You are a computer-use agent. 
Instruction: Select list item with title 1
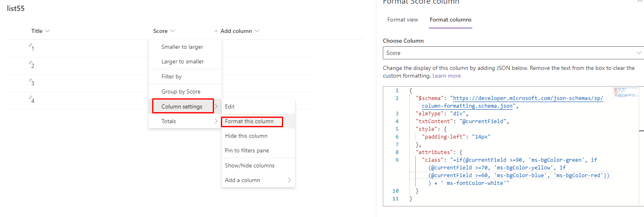click(x=33, y=48)
